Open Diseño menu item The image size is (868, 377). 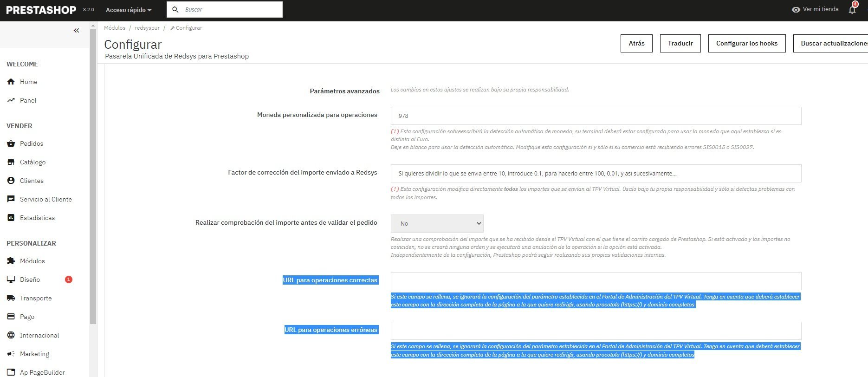click(30, 279)
